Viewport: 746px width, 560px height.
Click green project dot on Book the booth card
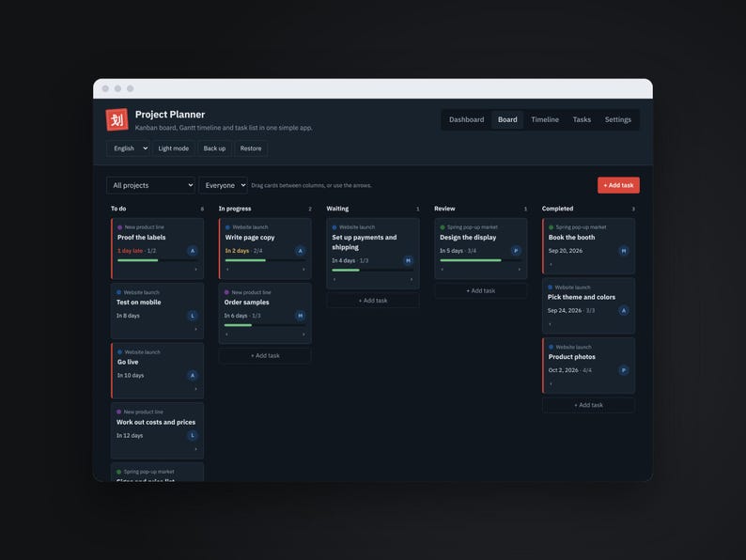point(551,227)
